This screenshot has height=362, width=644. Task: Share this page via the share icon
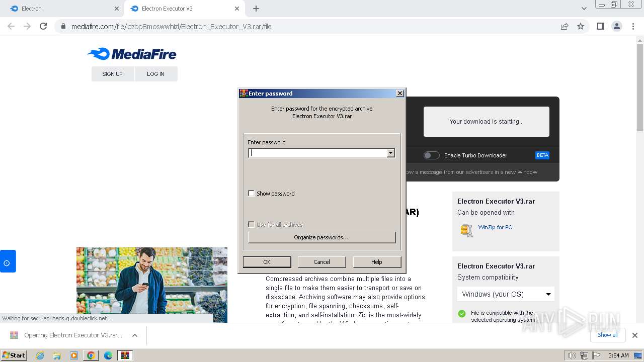[565, 26]
